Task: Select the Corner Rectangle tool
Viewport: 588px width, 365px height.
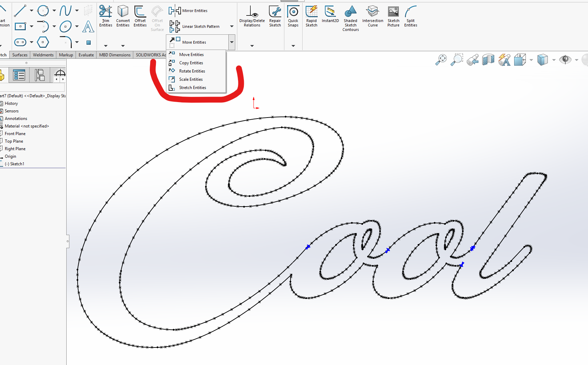Action: (20, 26)
